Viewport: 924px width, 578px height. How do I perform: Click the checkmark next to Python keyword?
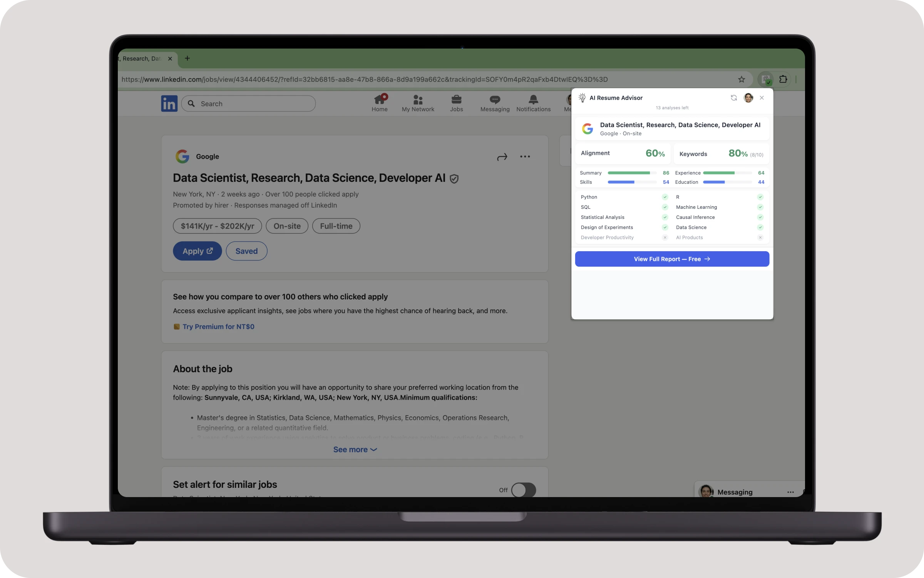click(665, 197)
